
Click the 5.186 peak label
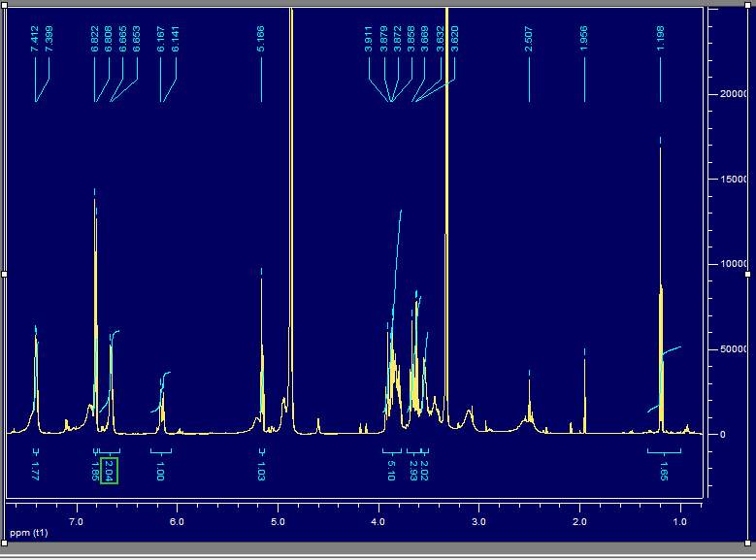pyautogui.click(x=261, y=40)
